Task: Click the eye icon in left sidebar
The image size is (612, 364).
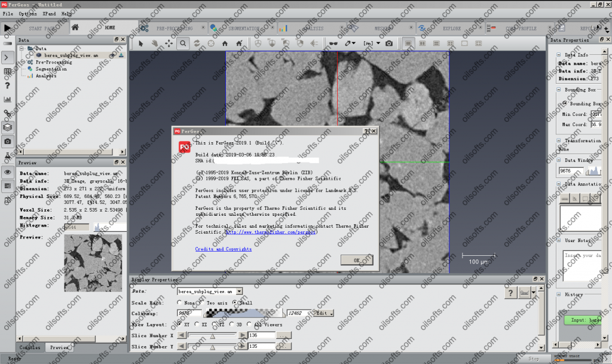Action: pos(7,172)
